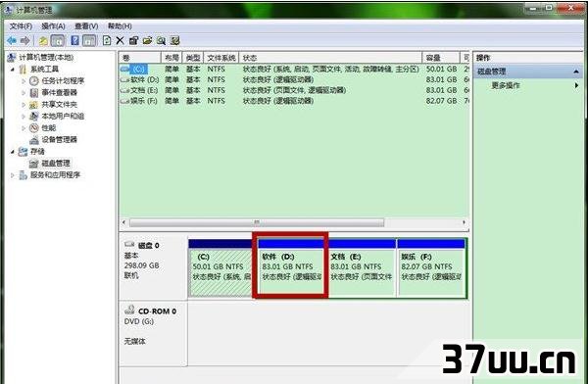Click the blue Help question mark icon

(x=75, y=40)
